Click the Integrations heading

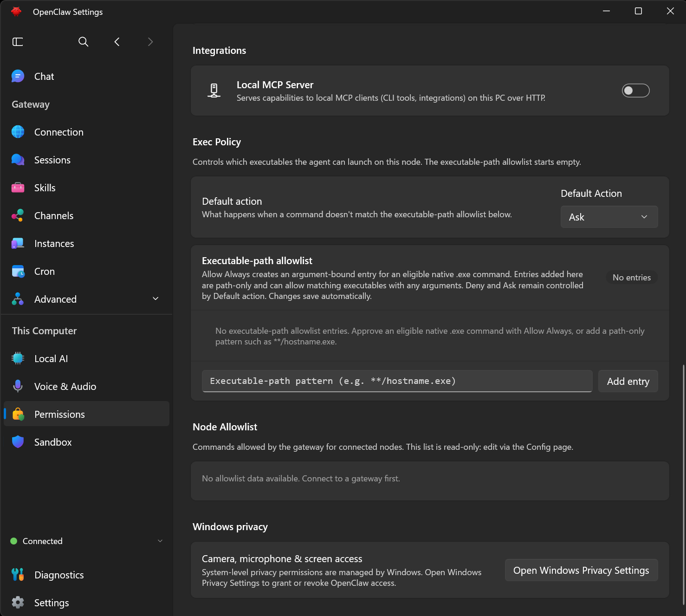click(219, 51)
